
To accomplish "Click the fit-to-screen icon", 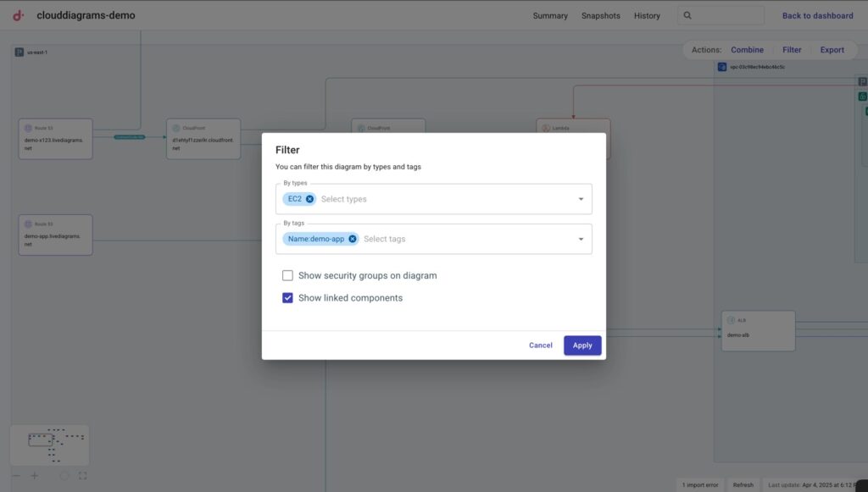I will 82,476.
